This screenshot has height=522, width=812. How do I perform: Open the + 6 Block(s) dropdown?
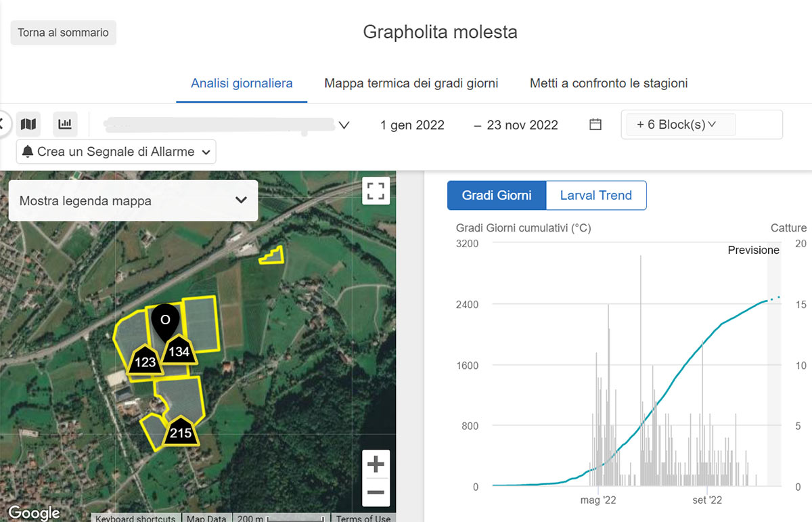(x=677, y=125)
